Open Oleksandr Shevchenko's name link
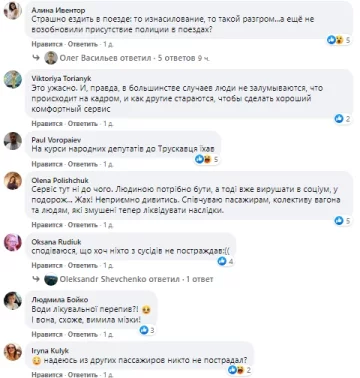Viewport: 360px width, 378px height. (x=103, y=279)
